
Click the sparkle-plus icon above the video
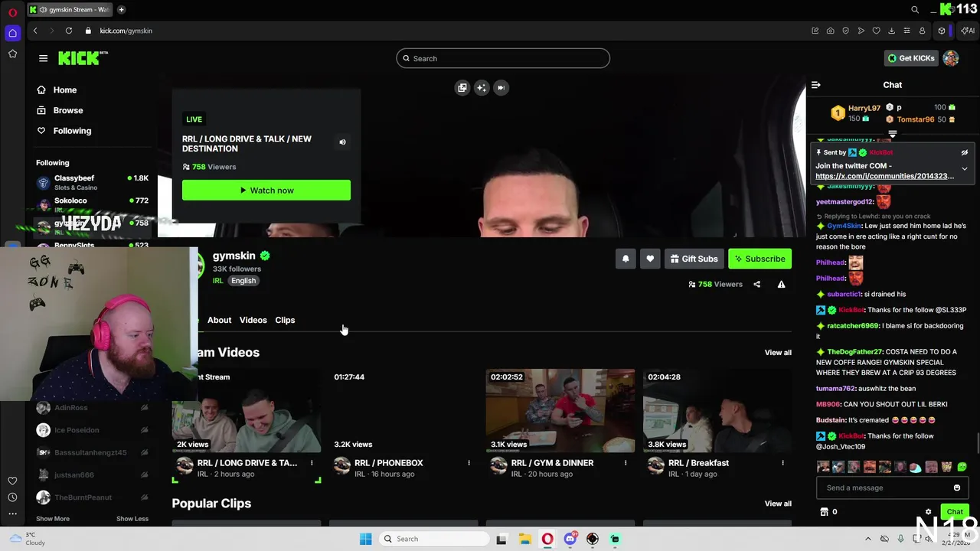(482, 88)
